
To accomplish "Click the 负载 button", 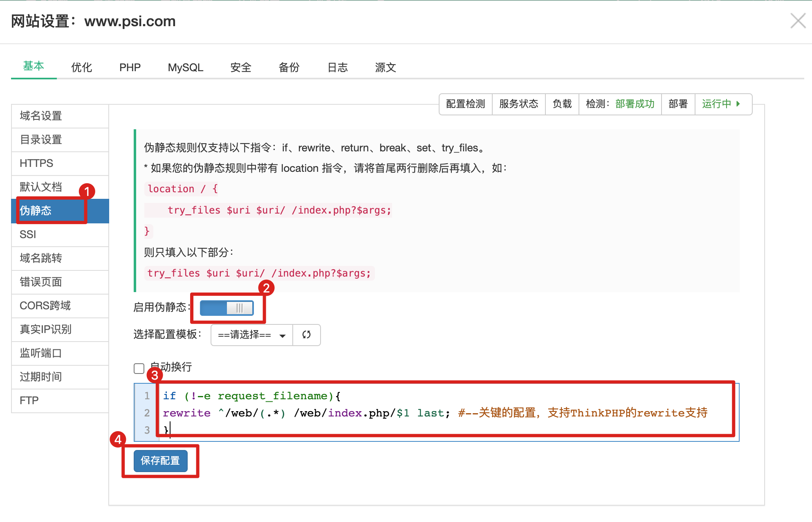I will [562, 104].
